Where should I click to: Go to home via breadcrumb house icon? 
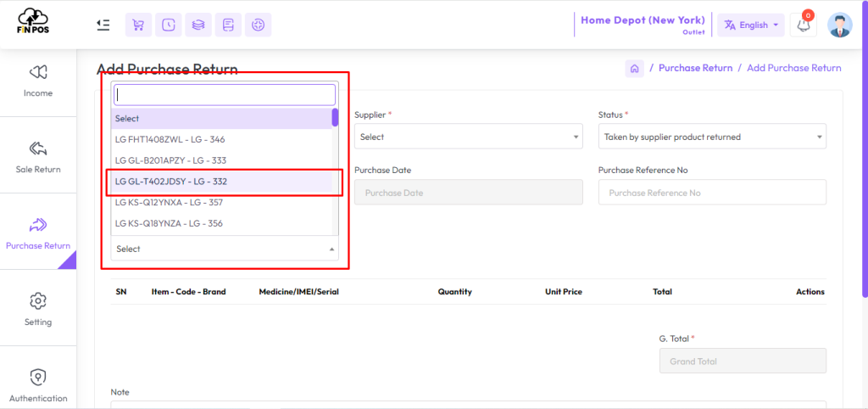(x=634, y=68)
